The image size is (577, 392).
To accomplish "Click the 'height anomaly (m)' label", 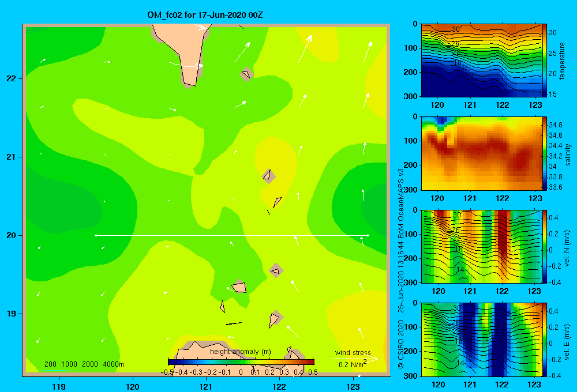I will point(240,352).
